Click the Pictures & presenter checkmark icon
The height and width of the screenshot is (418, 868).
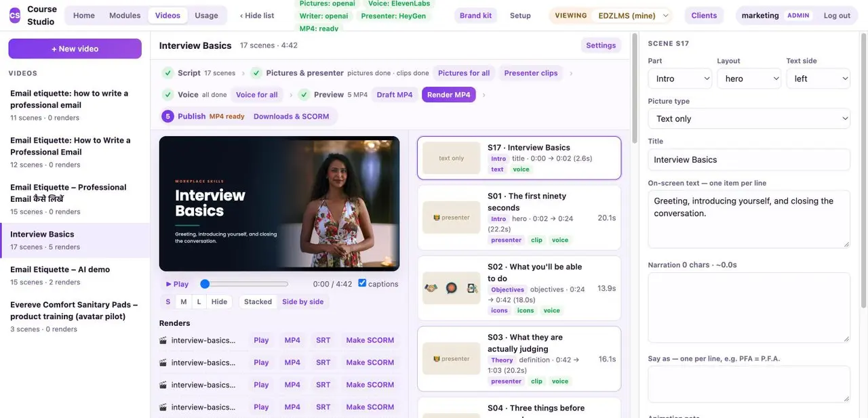[x=256, y=73]
